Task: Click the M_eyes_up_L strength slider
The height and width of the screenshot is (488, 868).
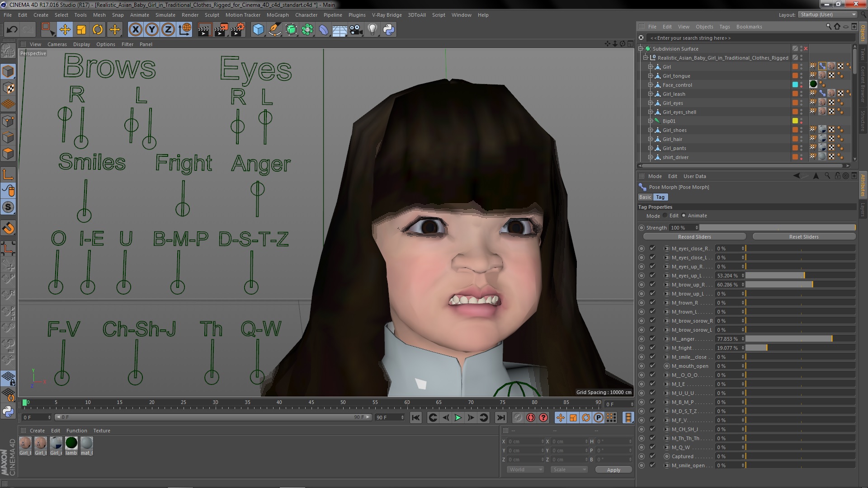Action: pyautogui.click(x=800, y=276)
